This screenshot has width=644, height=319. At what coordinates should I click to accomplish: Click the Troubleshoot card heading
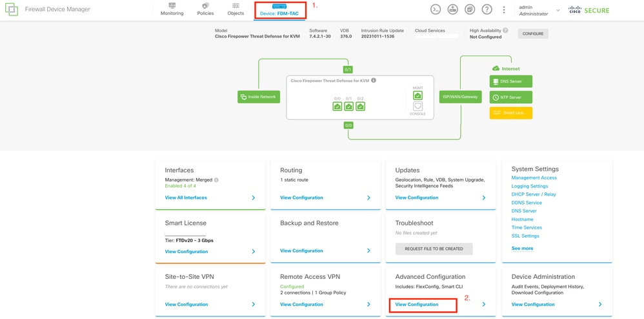414,223
